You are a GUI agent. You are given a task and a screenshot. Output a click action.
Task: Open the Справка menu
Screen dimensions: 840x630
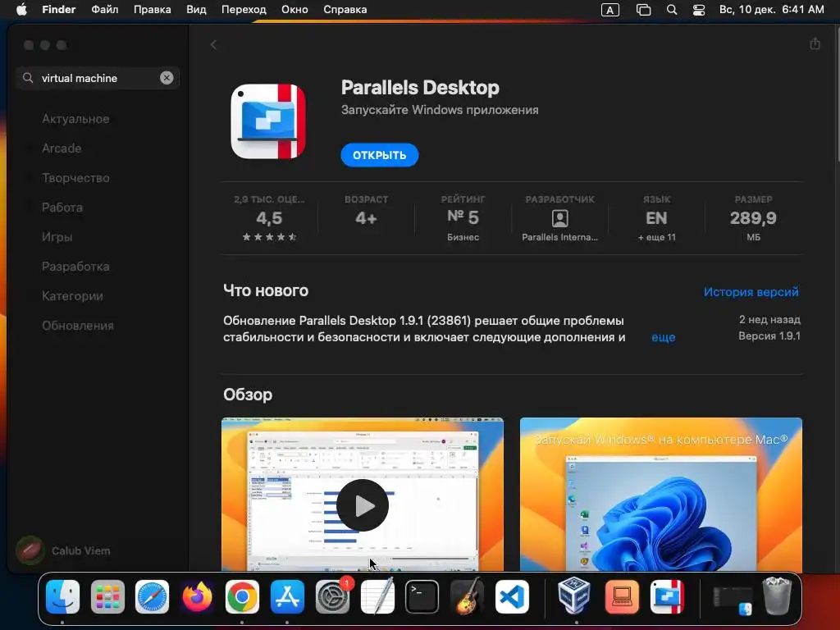click(345, 10)
